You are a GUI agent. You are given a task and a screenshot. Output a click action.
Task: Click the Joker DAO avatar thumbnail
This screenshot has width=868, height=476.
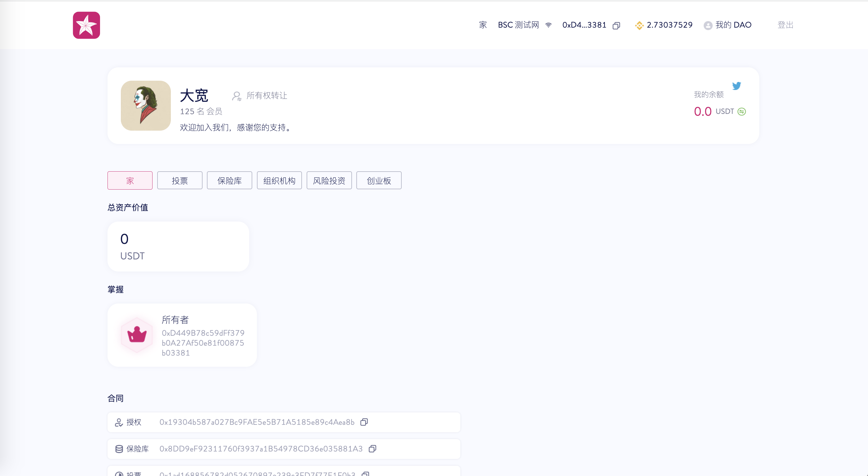pos(146,106)
